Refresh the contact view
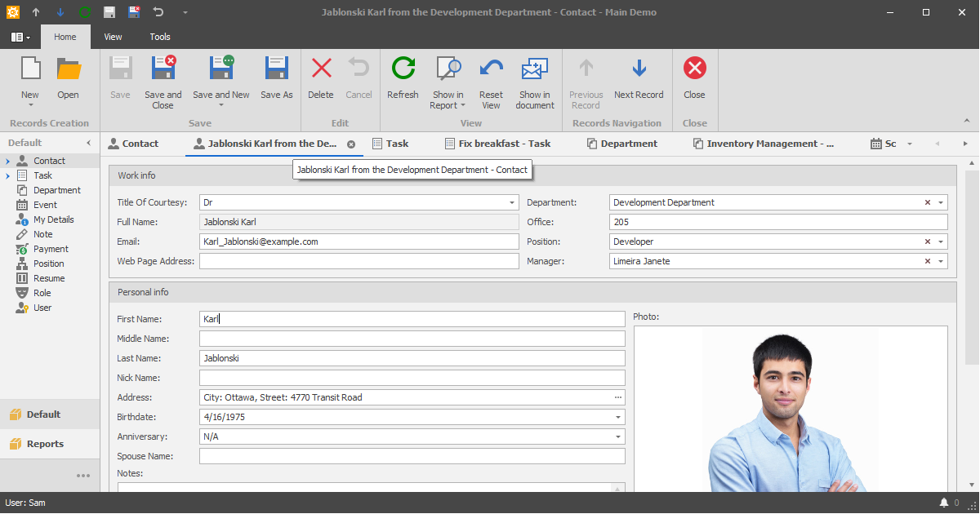 402,78
